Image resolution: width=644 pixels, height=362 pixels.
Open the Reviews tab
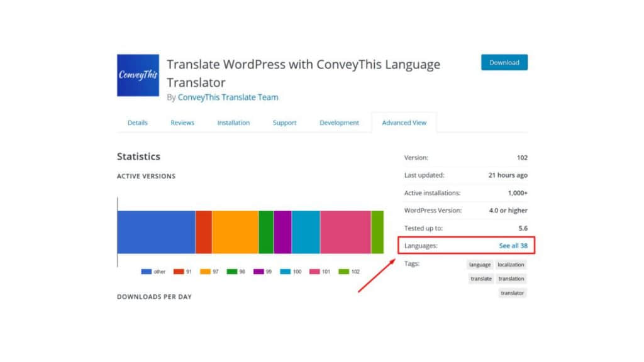tap(182, 123)
